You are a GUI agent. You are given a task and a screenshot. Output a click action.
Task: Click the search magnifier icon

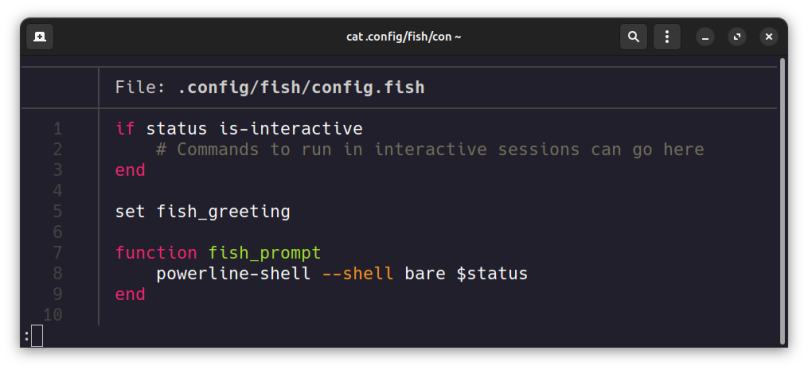click(633, 37)
